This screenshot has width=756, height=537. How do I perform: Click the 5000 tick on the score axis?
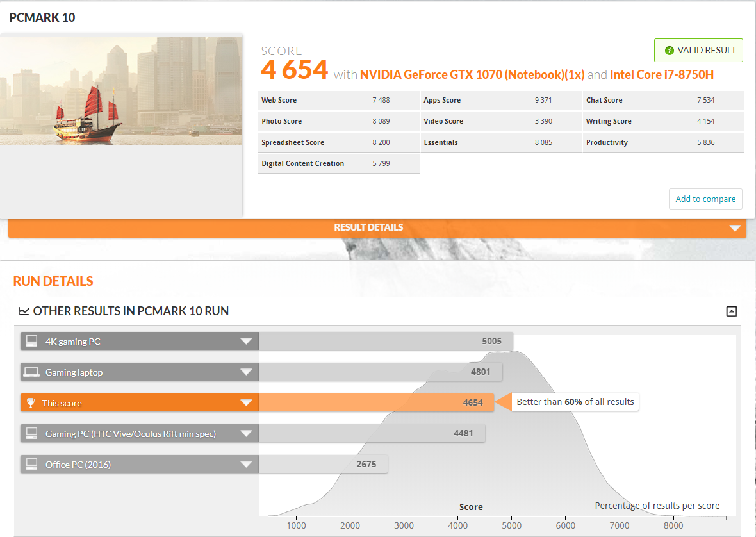[511, 525]
